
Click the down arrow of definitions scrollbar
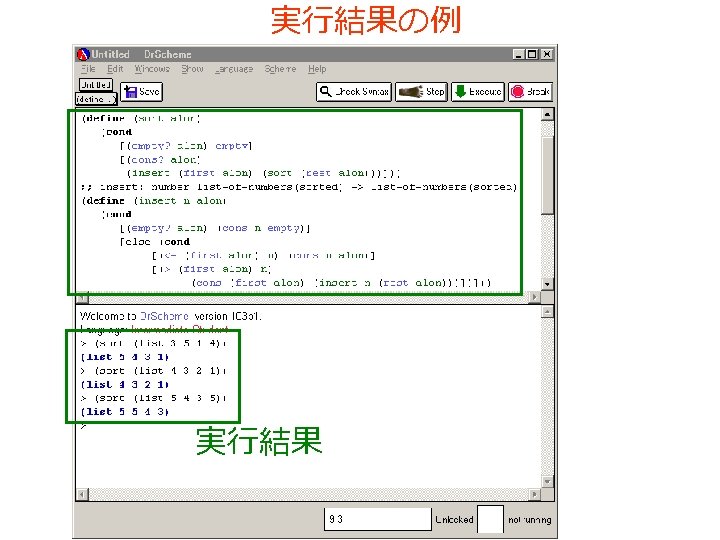pyautogui.click(x=547, y=284)
